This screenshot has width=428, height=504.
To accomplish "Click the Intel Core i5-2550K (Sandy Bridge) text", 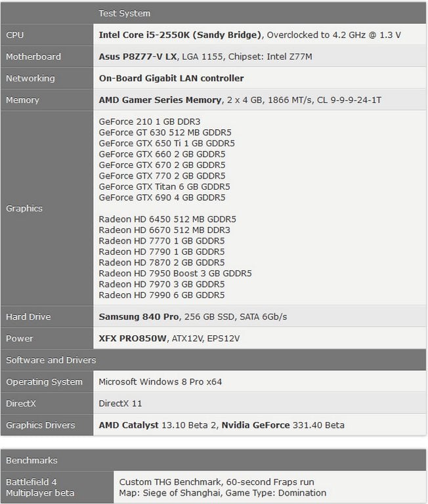I will tap(181, 35).
